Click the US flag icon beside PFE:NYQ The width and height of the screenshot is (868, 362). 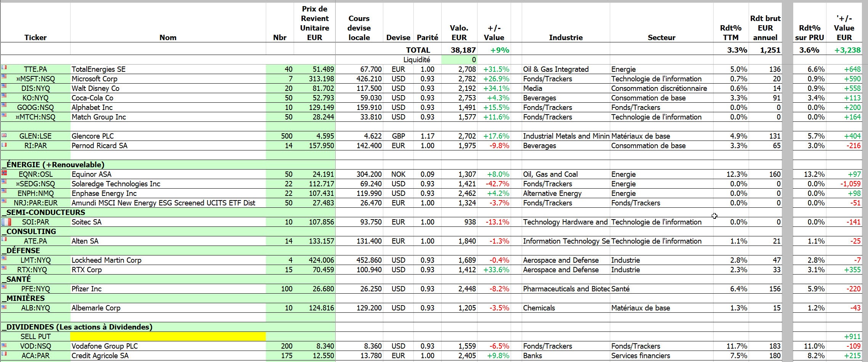tap(4, 287)
